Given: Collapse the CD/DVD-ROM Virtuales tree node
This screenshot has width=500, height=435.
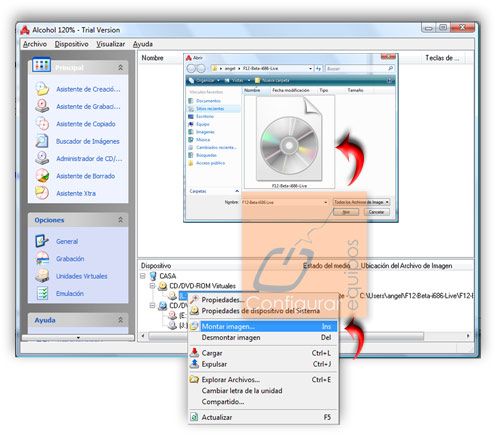Looking at the screenshot, I should [x=152, y=286].
